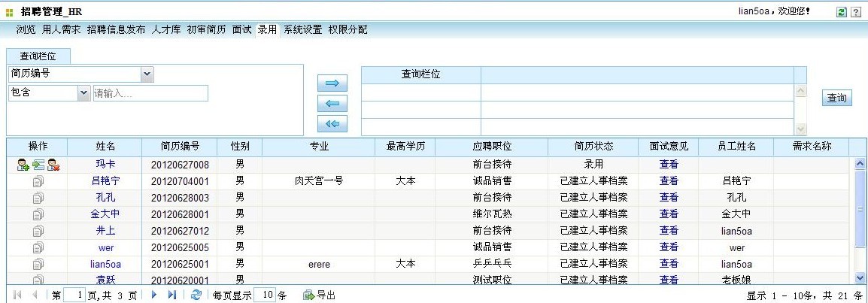Image resolution: width=868 pixels, height=303 pixels.
Task: Click the right arrow to add query field
Action: click(332, 83)
